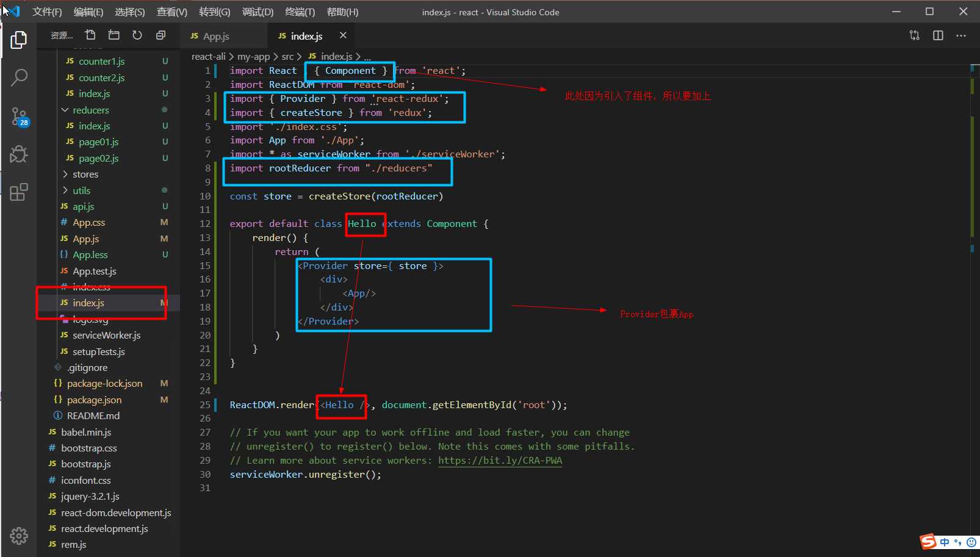Open rem.js in the explorer
The image size is (980, 557).
pos(73,545)
